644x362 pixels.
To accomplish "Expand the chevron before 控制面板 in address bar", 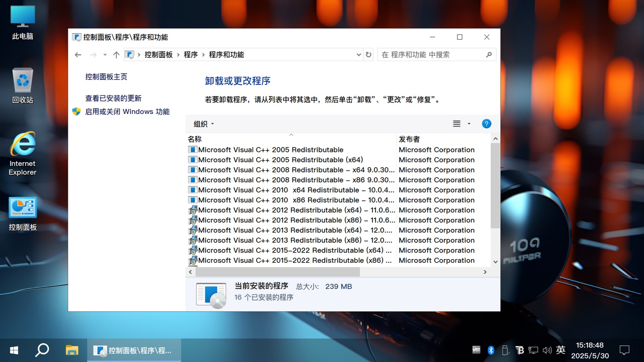I will tap(139, 55).
